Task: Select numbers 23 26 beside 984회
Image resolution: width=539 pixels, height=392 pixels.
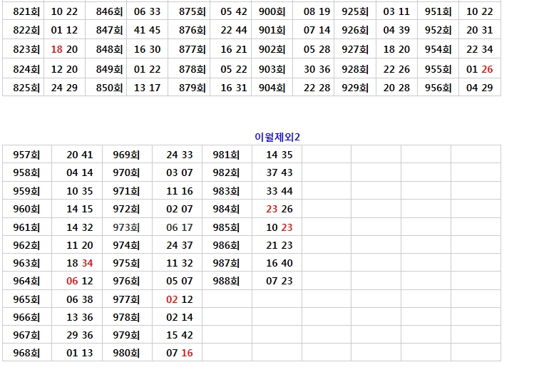Action: 279,209
